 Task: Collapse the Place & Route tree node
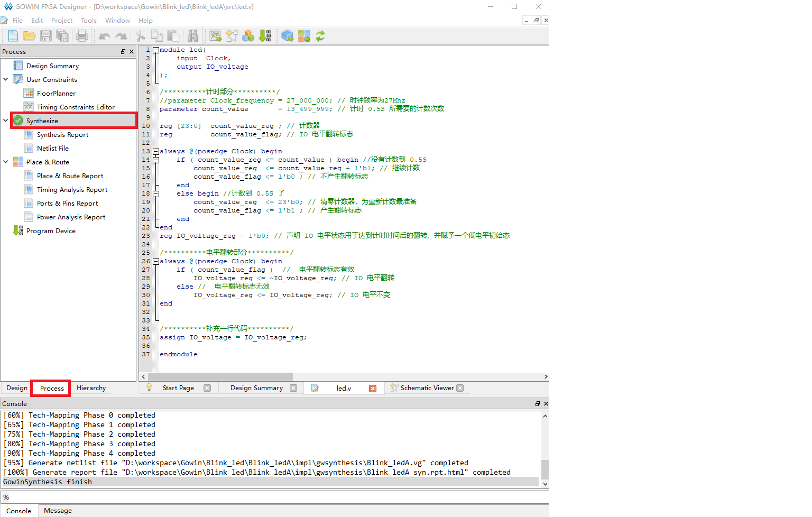pos(6,162)
